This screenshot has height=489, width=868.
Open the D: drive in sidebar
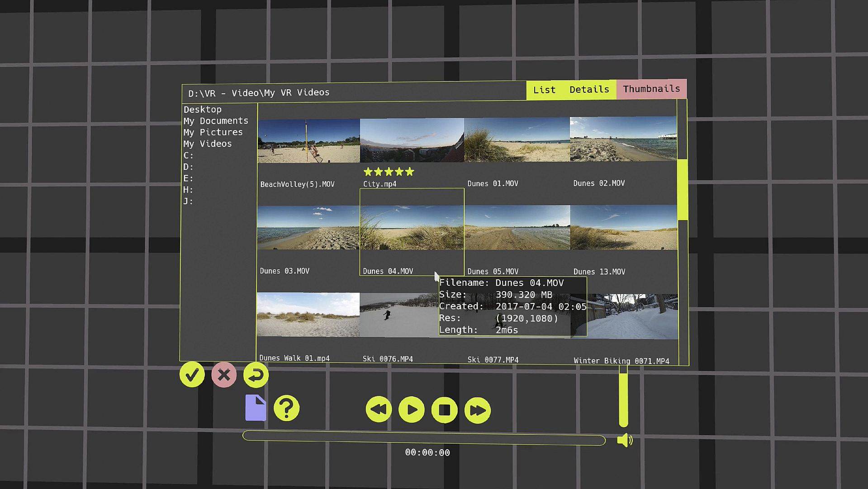click(x=189, y=167)
